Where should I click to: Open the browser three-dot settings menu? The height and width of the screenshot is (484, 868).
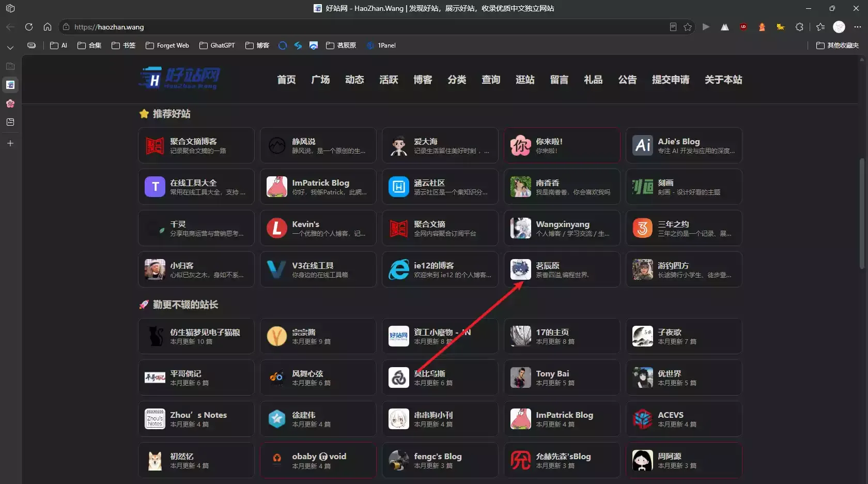[x=858, y=27]
